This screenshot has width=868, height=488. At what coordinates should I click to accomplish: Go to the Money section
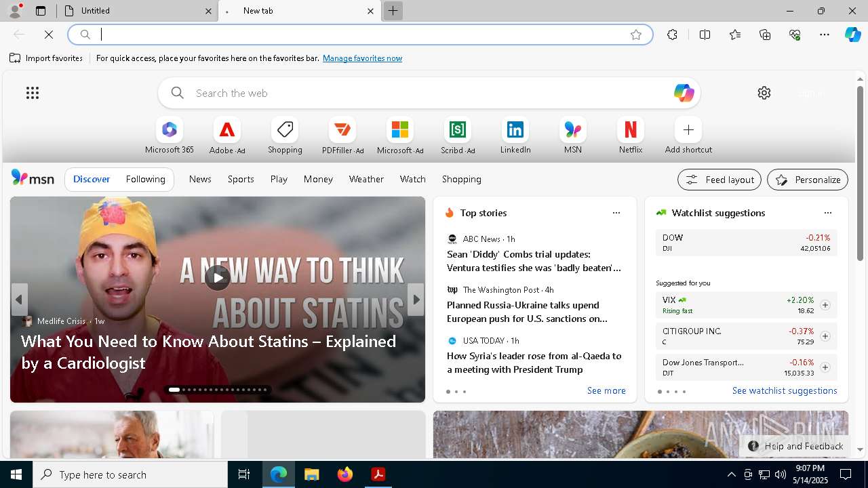click(318, 179)
